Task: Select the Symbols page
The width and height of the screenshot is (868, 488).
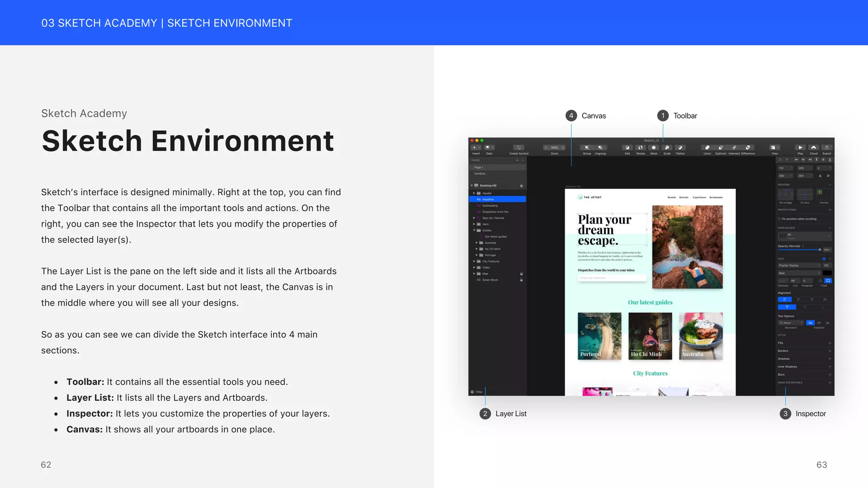Action: (x=480, y=174)
